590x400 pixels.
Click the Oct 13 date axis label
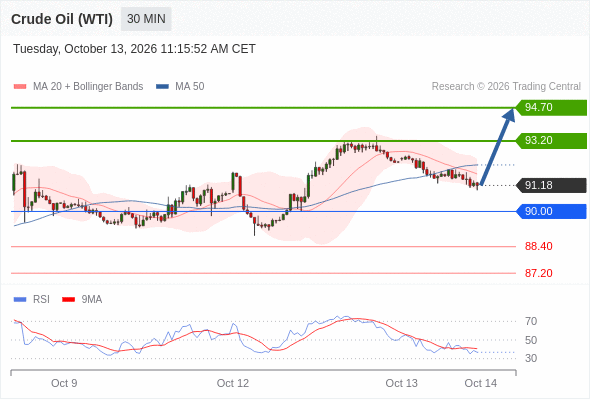401,383
